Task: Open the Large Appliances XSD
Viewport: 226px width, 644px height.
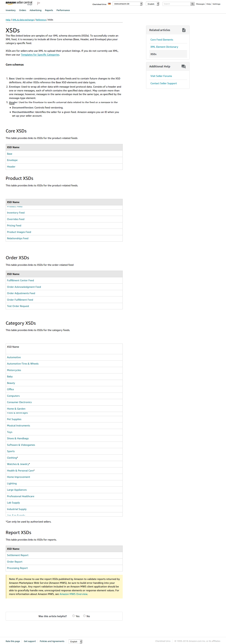Action: coord(17,490)
